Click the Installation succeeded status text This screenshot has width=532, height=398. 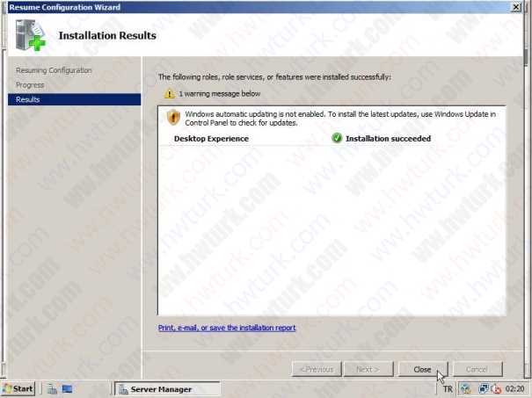click(388, 138)
